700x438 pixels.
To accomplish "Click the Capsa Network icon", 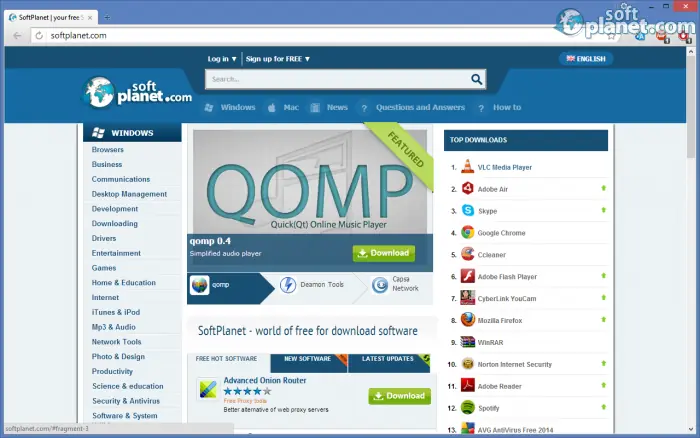I will (380, 285).
